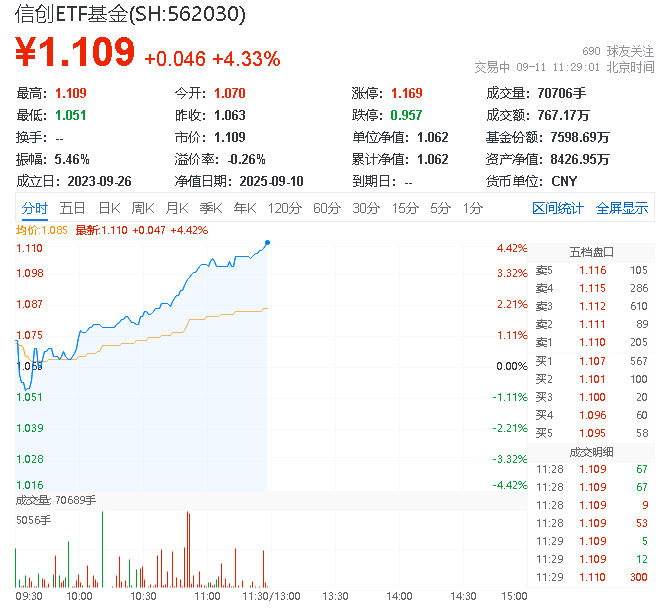This screenshot has width=660, height=615.
Task: Click the 溢价率 value -0.26%
Action: pos(247,159)
